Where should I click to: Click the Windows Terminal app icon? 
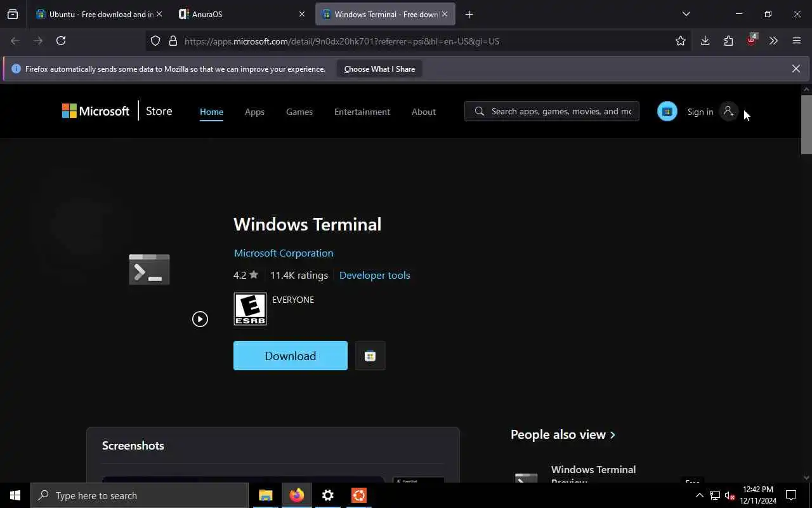150,269
